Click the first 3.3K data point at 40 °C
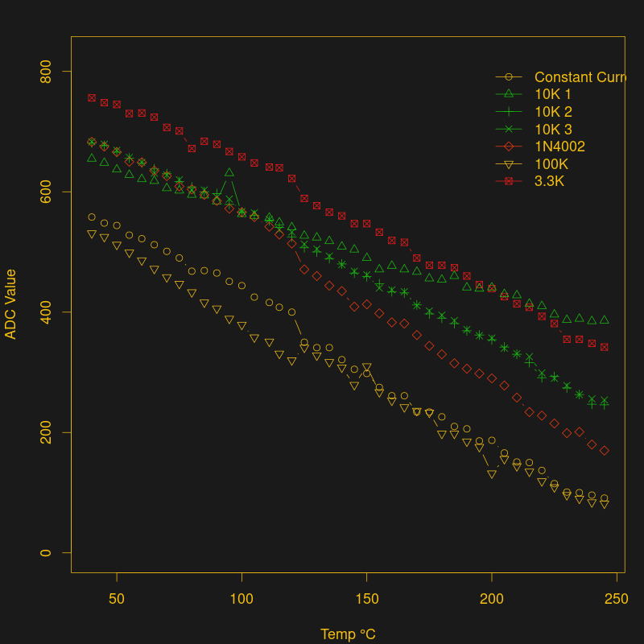Screen dimensions: 644x644 (x=92, y=98)
